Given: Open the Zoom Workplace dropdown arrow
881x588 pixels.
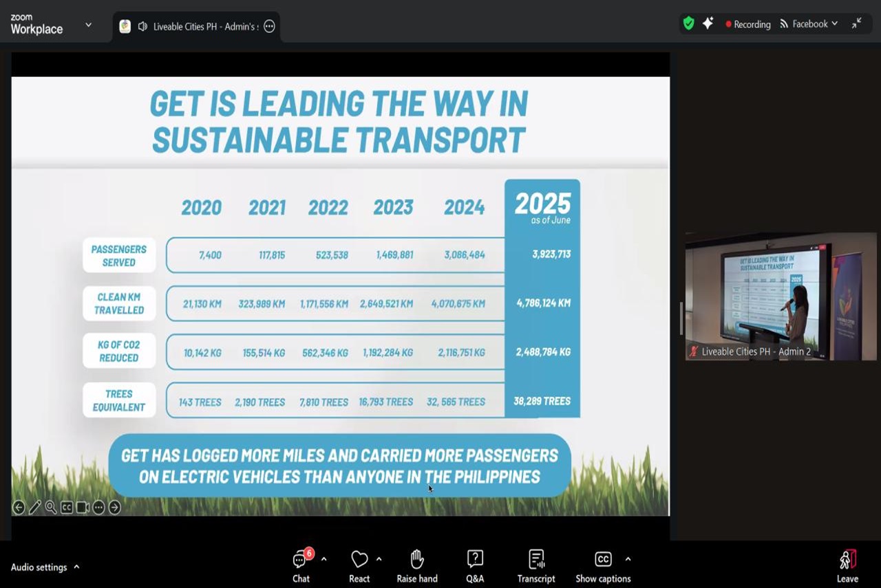Looking at the screenshot, I should [88, 25].
